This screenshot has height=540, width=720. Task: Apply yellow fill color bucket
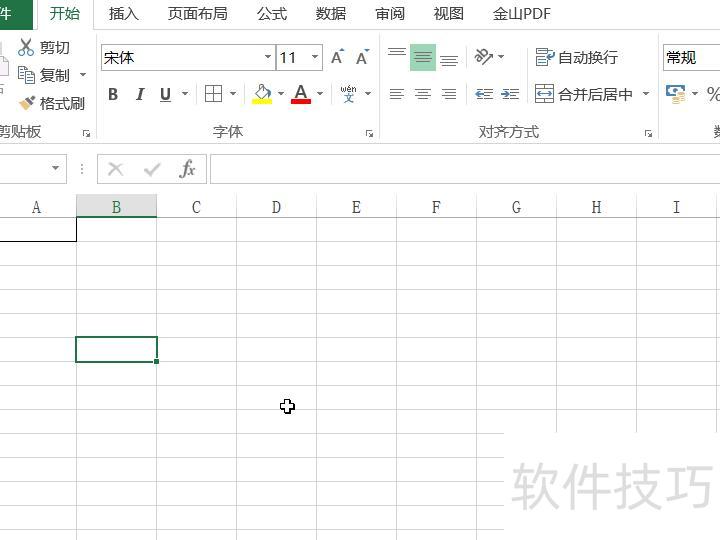262,94
